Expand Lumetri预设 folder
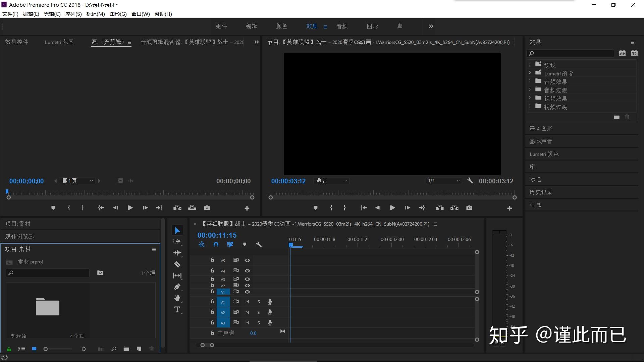 (x=530, y=72)
